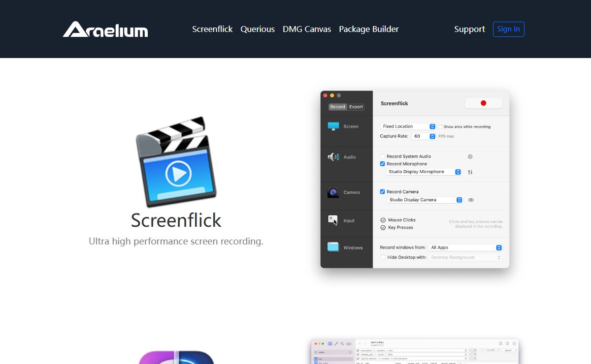Click the large Screenflick heading
Screen dimensions: 591x364
coord(176,220)
